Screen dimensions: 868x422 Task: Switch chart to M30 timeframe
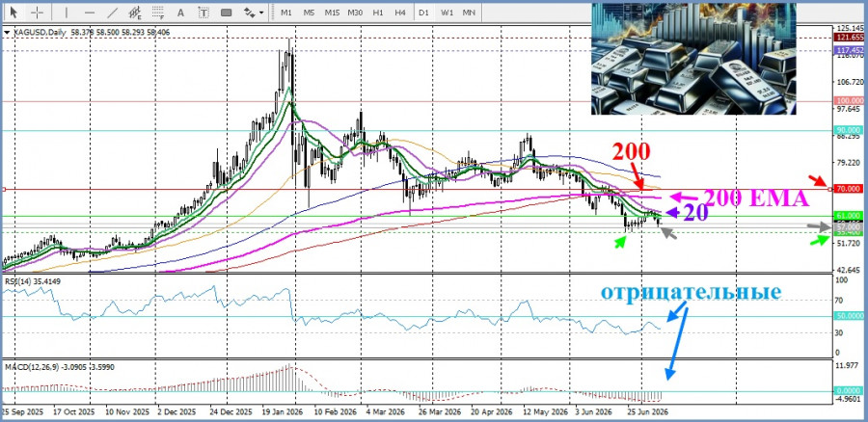click(355, 13)
